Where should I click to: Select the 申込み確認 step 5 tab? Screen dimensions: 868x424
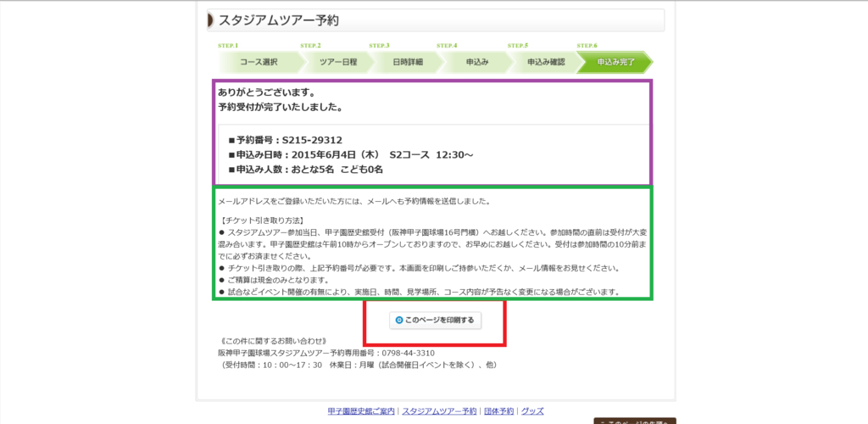(x=546, y=62)
